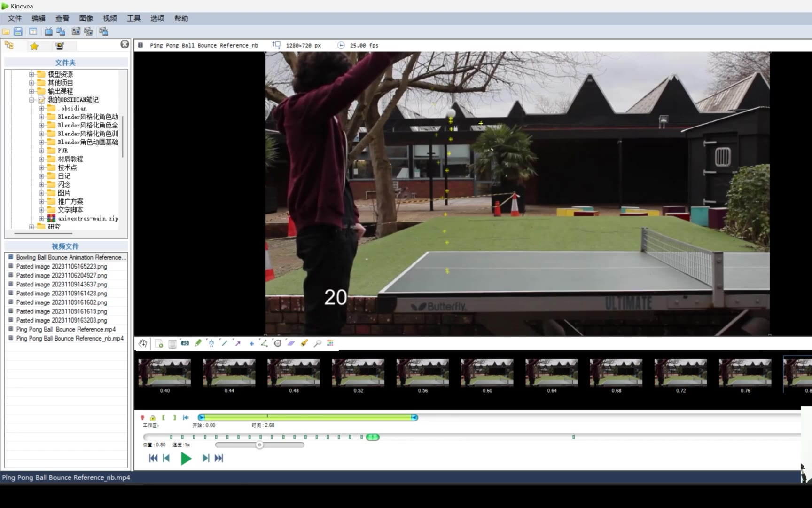Open the comments sheet tool
The height and width of the screenshot is (508, 812).
click(172, 343)
